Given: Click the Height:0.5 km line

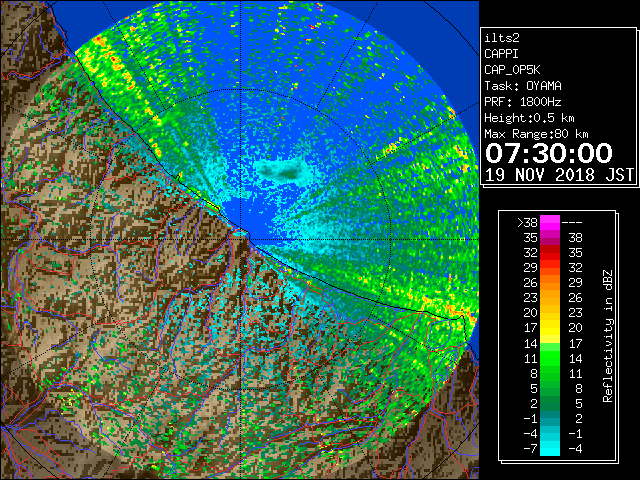Looking at the screenshot, I should click(529, 118).
